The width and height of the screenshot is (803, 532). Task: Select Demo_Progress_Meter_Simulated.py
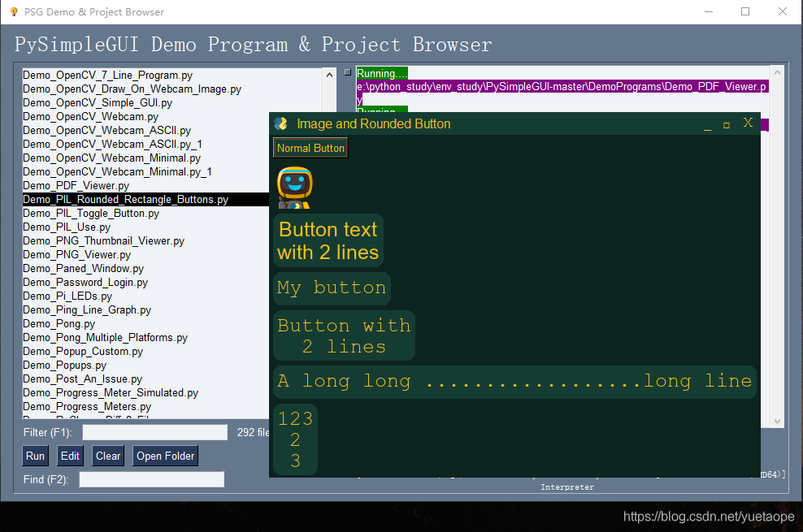tap(110, 393)
